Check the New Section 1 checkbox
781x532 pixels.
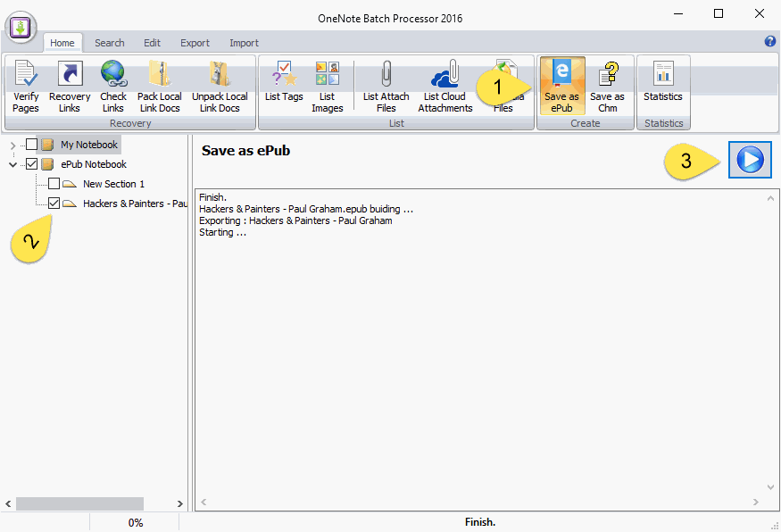tap(54, 184)
